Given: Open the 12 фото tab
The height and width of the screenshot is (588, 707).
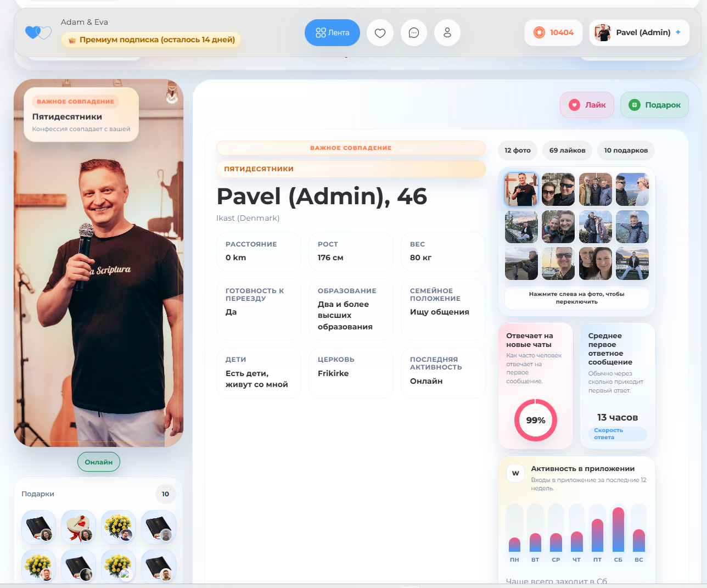Looking at the screenshot, I should (x=517, y=150).
